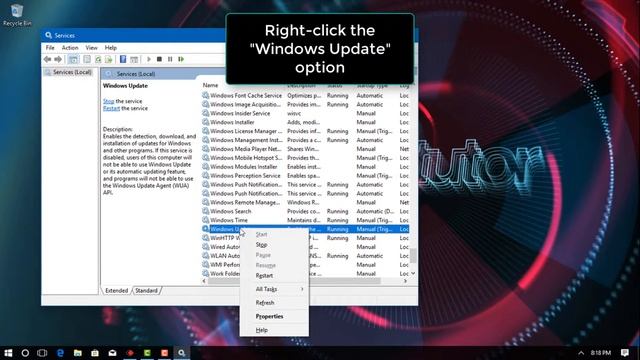Open Microsoft Store from the taskbar
The height and width of the screenshot is (360, 640).
[95, 353]
